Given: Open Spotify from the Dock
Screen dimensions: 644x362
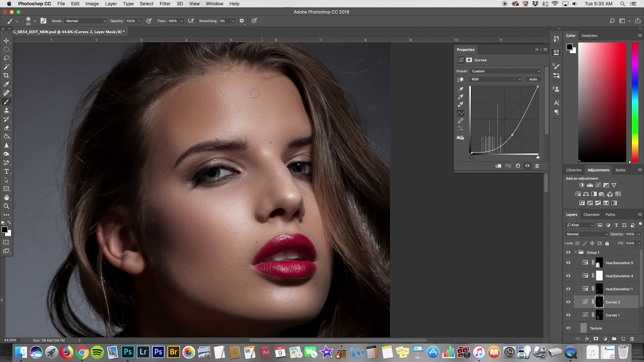Looking at the screenshot, I should tap(97, 352).
